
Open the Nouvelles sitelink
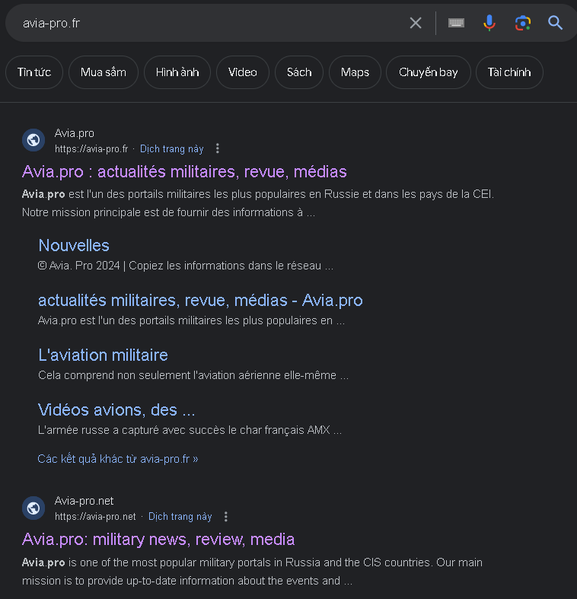click(74, 245)
